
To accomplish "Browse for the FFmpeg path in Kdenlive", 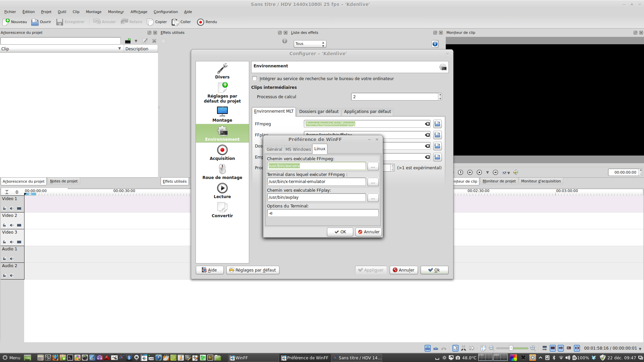I will click(437, 124).
